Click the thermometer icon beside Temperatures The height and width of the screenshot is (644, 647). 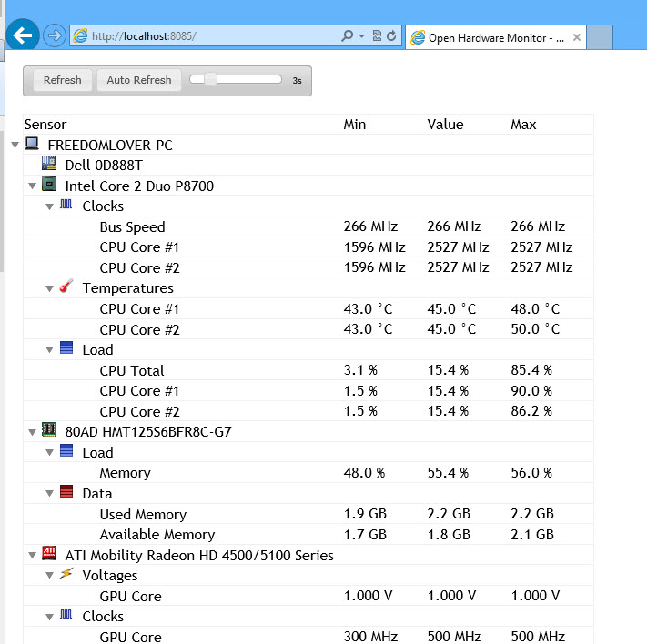tap(66, 286)
